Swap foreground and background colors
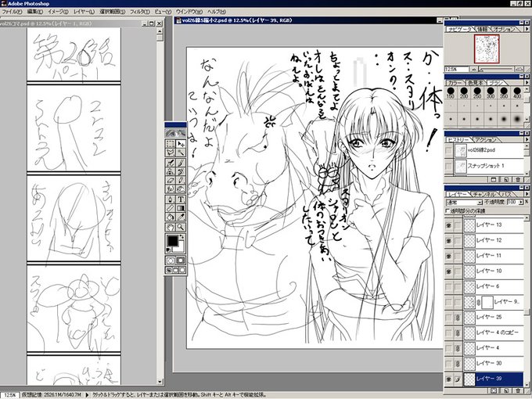Screen dimensions: 532x399 tap(182, 236)
